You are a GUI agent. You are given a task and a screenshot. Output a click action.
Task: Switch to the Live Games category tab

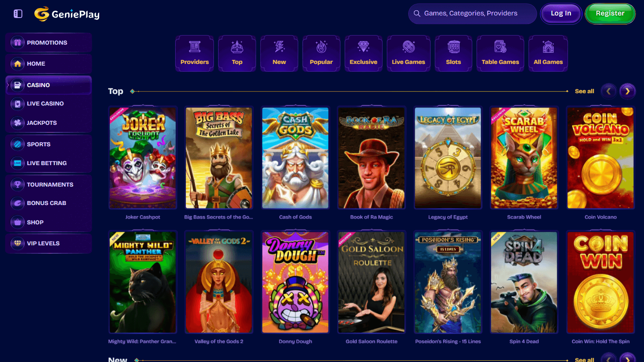coord(408,54)
